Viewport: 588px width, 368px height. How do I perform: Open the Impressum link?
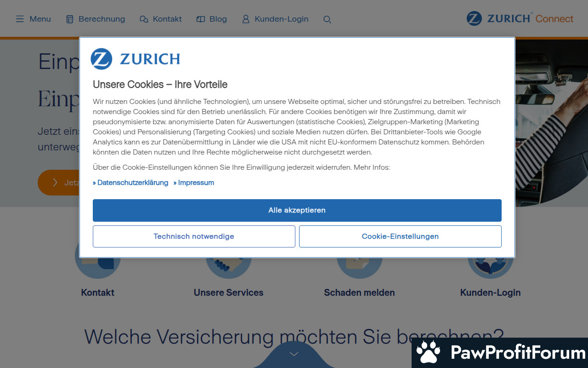coord(194,183)
